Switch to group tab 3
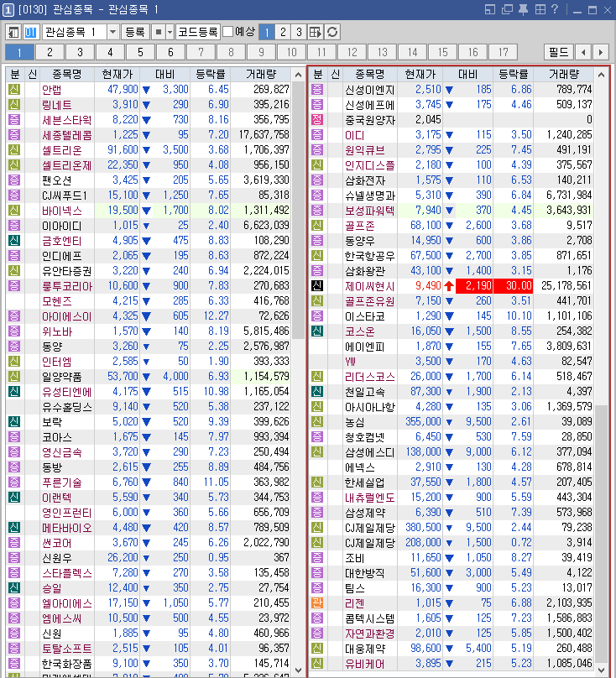This screenshot has width=616, height=678. [80, 52]
